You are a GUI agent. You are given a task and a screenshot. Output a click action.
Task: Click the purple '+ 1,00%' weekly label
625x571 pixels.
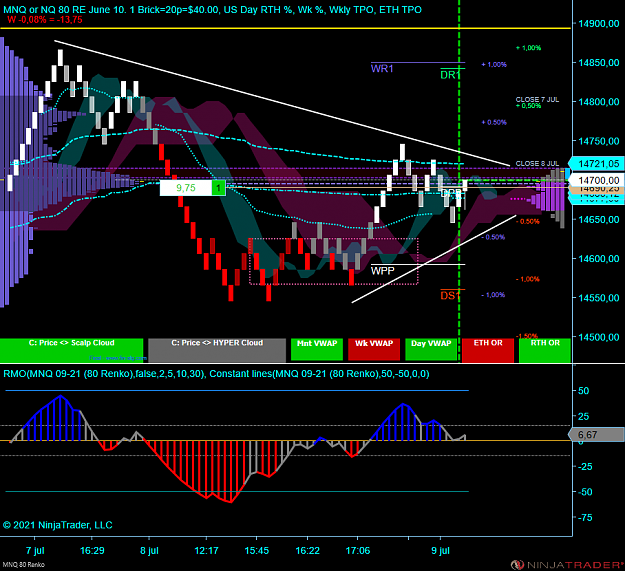[494, 65]
